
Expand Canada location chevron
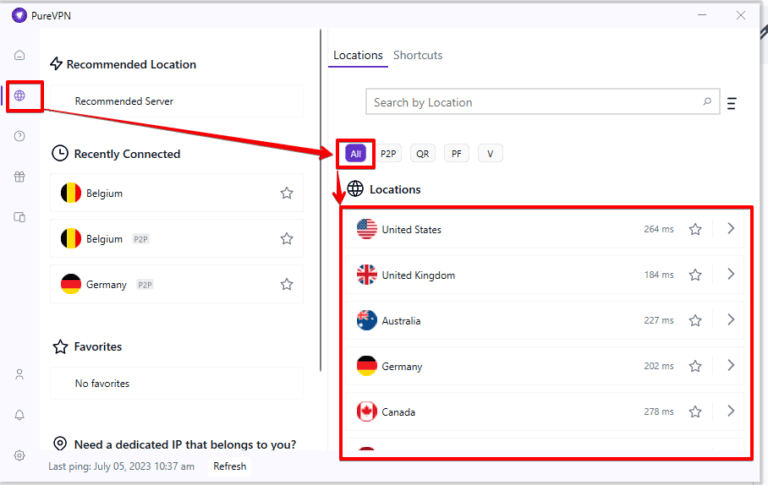(x=731, y=411)
